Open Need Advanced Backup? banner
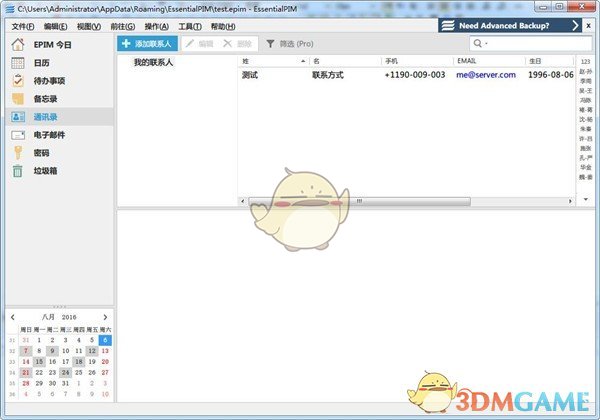Image resolution: width=600 pixels, height=420 pixels. point(510,26)
